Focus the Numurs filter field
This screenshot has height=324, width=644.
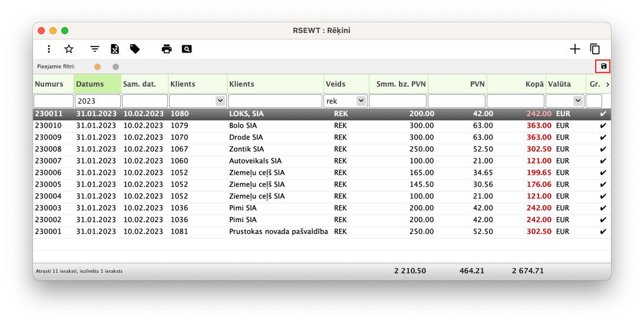point(54,101)
